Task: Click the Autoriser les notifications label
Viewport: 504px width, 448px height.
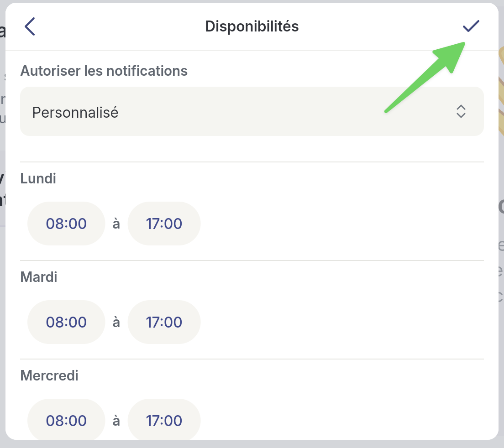Action: point(104,71)
